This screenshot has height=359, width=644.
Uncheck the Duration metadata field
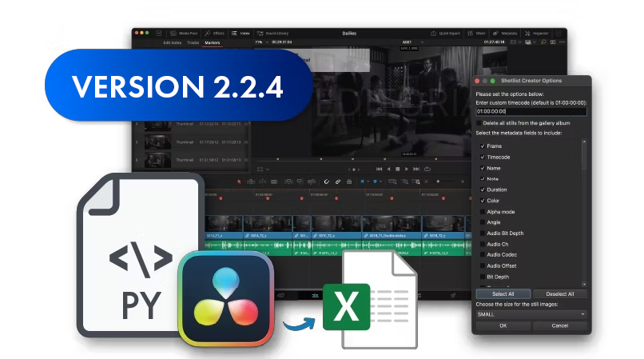483,189
